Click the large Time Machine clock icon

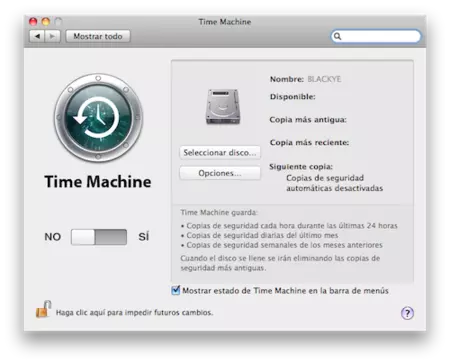(98, 118)
